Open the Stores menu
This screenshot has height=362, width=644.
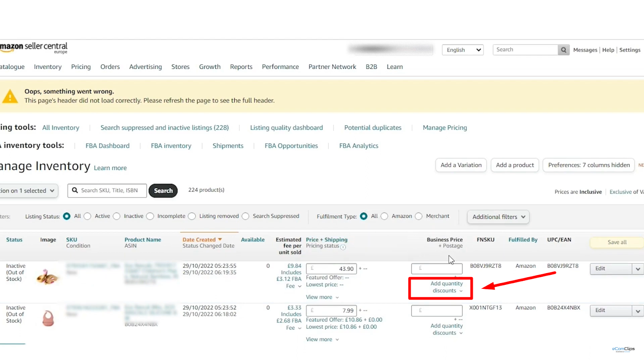(x=180, y=67)
